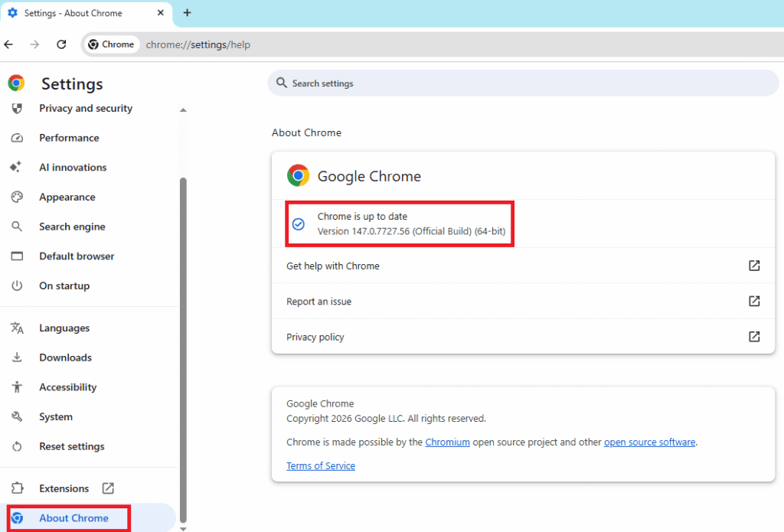Click sidebar scrollbar up arrow
This screenshot has width=784, height=532.
point(183,110)
